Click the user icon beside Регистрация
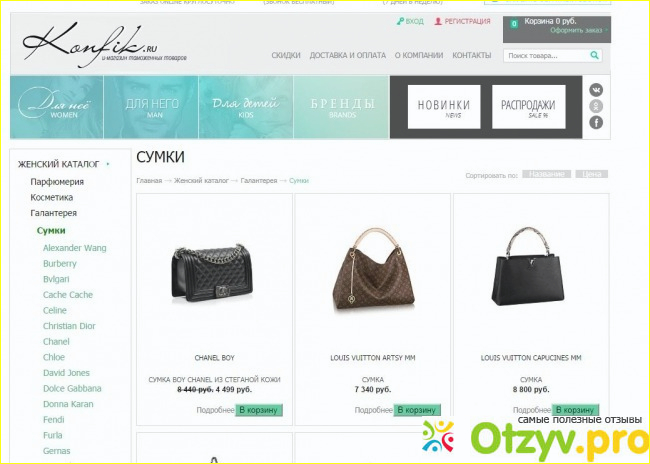This screenshot has height=464, width=650. pyautogui.click(x=438, y=21)
